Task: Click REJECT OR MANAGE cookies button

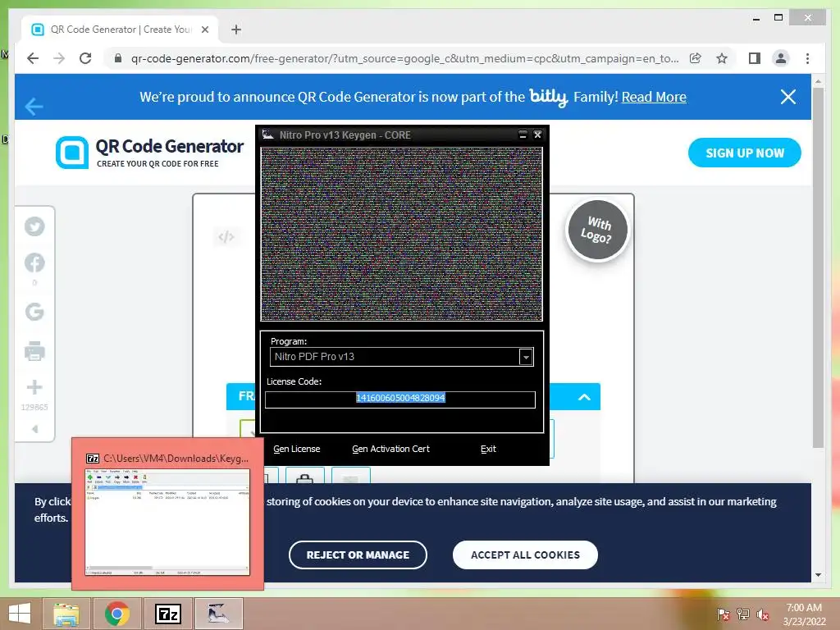Action: pos(358,555)
